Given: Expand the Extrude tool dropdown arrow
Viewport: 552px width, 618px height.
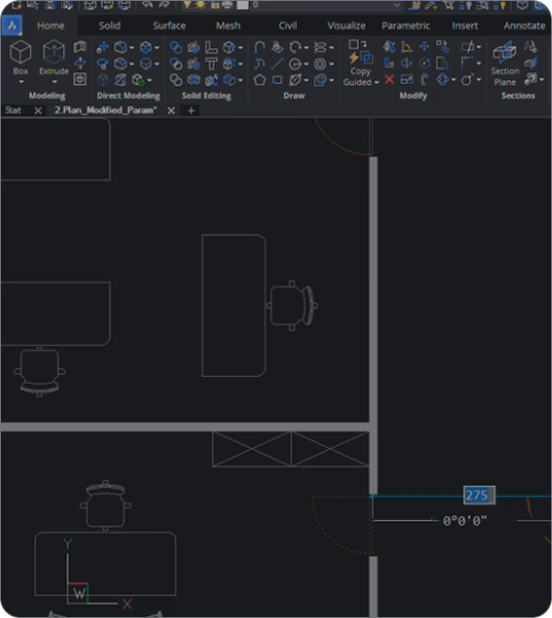Looking at the screenshot, I should (x=54, y=82).
